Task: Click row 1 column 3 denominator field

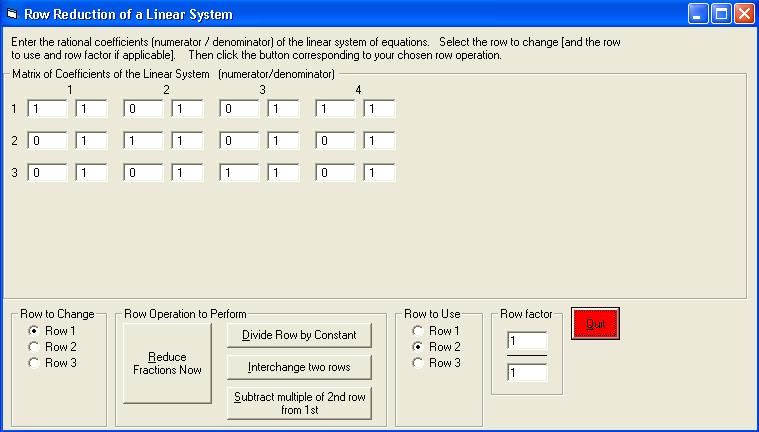Action: [x=283, y=109]
